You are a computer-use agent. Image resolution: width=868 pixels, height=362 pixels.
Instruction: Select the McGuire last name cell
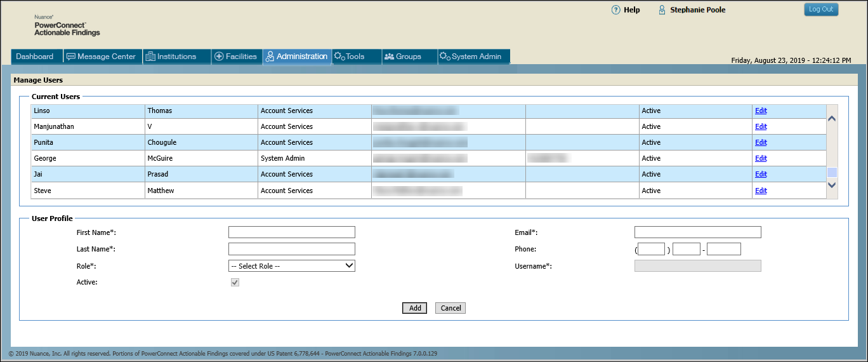[202, 158]
